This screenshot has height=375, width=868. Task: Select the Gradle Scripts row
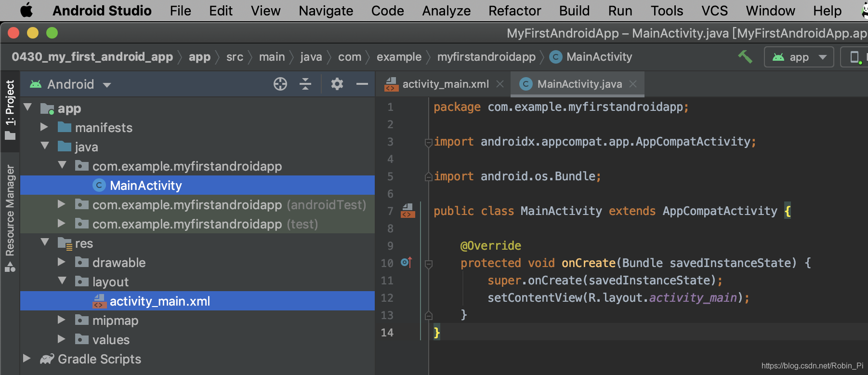coord(197,359)
